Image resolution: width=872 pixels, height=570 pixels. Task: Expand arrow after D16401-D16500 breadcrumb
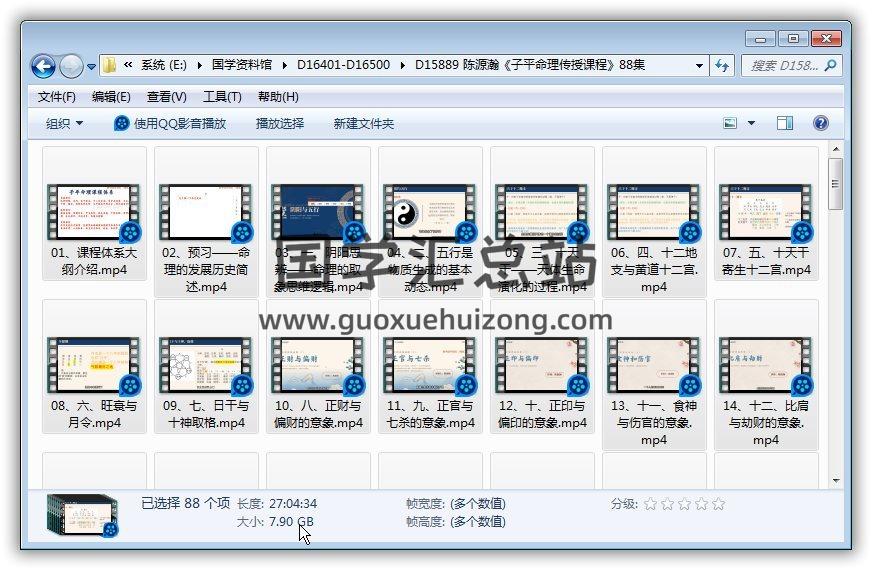[402, 66]
